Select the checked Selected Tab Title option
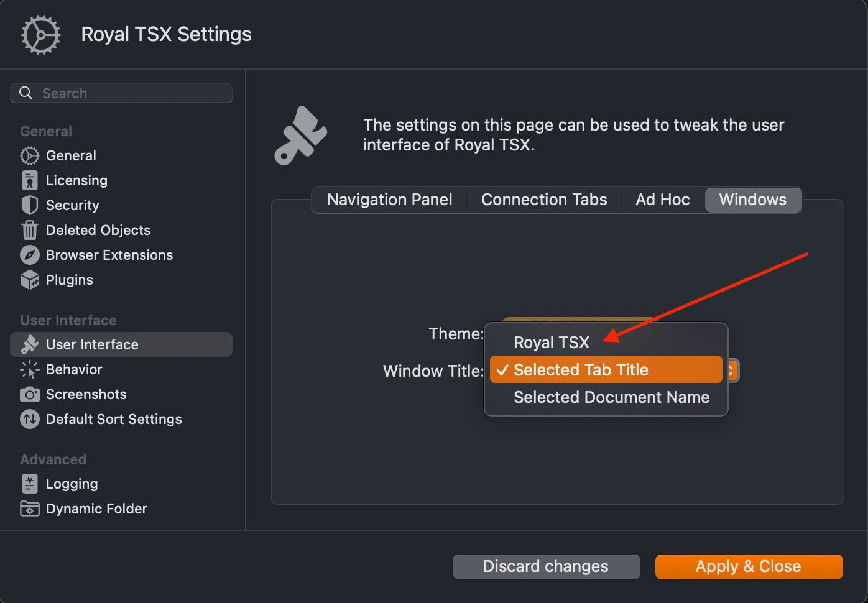The height and width of the screenshot is (603, 868). click(581, 370)
